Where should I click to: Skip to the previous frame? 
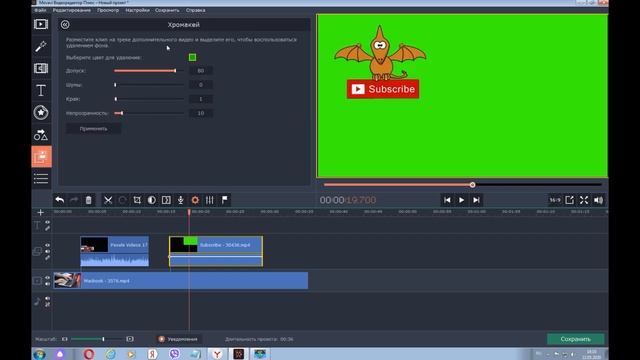click(x=447, y=200)
